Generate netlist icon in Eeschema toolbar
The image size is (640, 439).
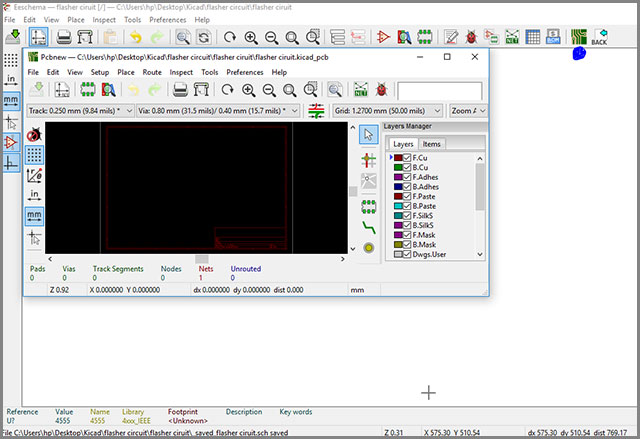coord(512,37)
